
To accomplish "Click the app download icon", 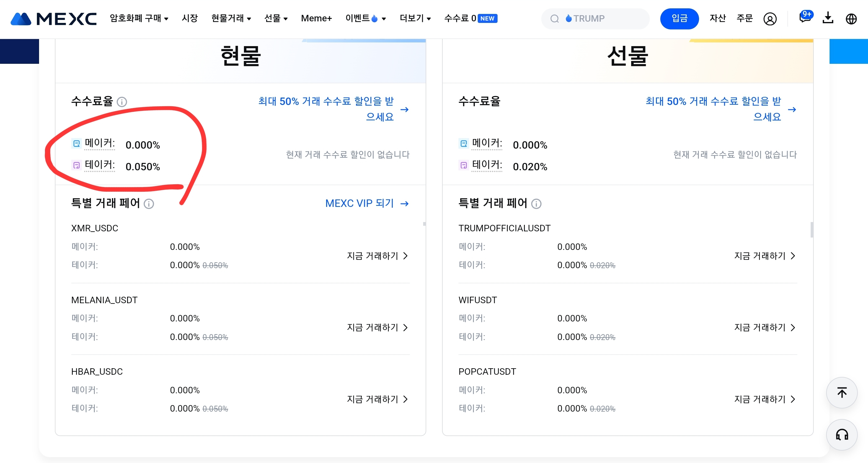I will point(828,18).
